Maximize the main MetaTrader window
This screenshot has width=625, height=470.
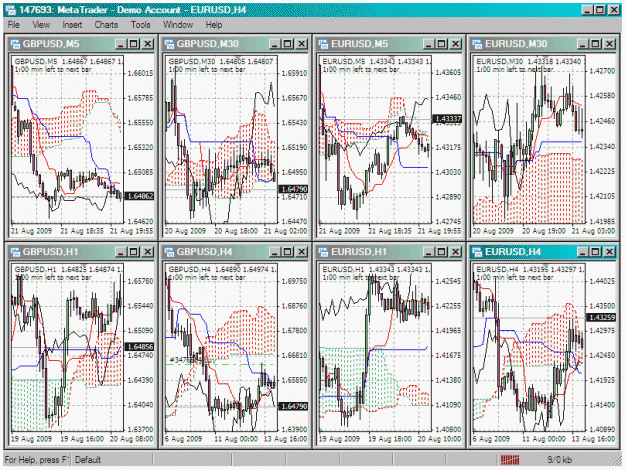coord(600,10)
